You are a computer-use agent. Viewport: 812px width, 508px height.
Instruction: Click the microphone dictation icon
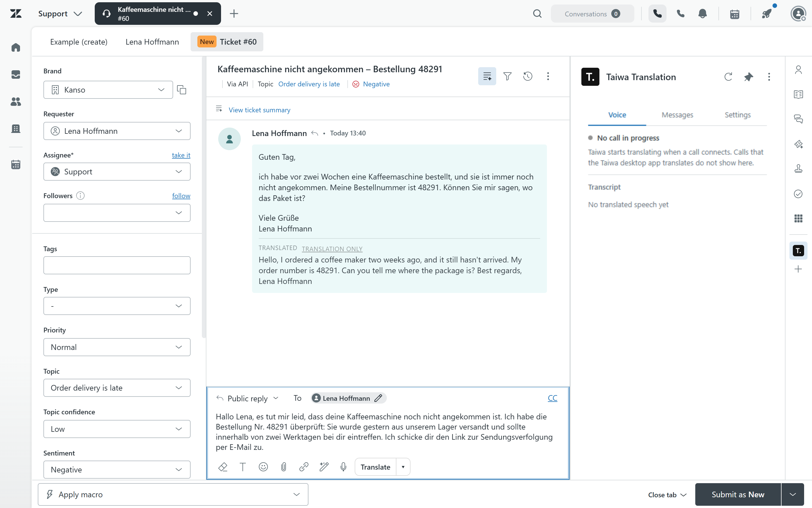coord(343,467)
